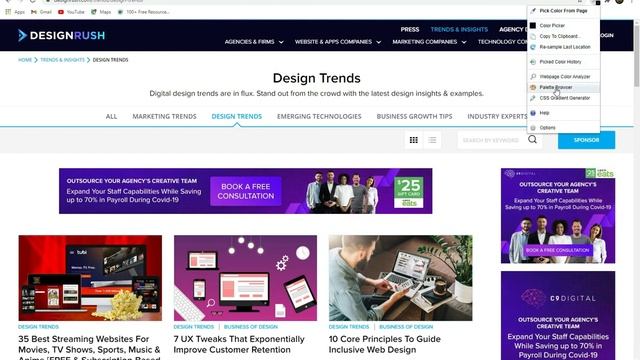This screenshot has width=640, height=360.
Task: Click the refresh icon beside Re-sample Last Location
Action: tap(533, 47)
